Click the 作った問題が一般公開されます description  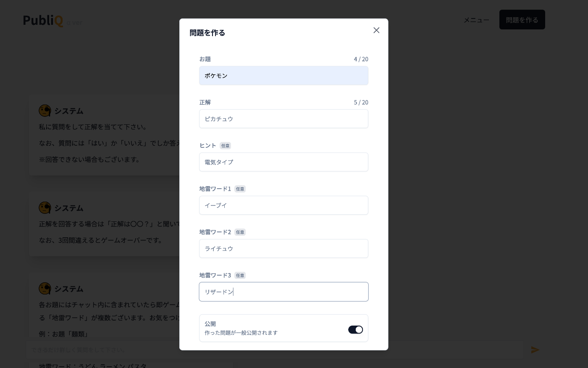click(241, 333)
